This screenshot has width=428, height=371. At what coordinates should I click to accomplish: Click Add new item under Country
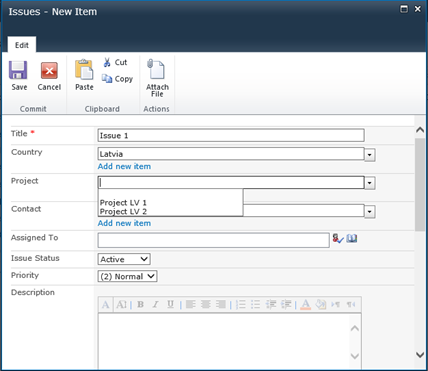click(x=124, y=166)
